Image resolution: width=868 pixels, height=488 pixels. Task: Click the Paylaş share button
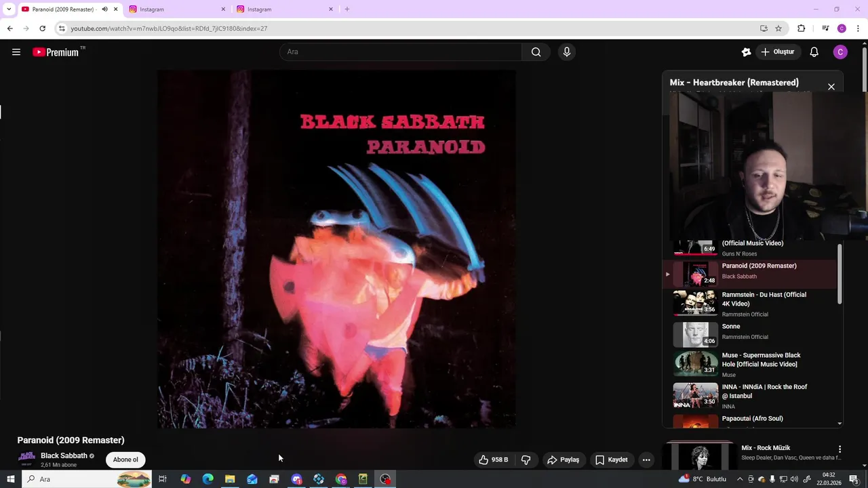(x=564, y=460)
